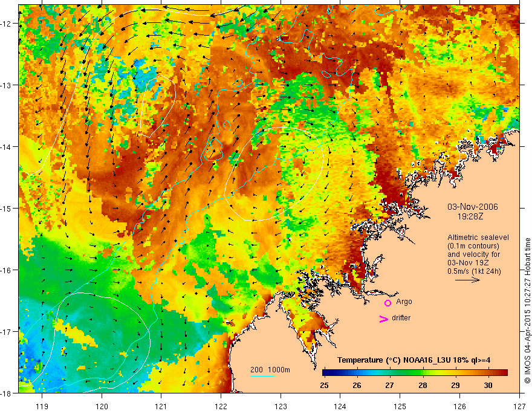The height and width of the screenshot is (411, 532).
Task: Click the '03-Nov 19Z' legend text
Action: [x=469, y=263]
